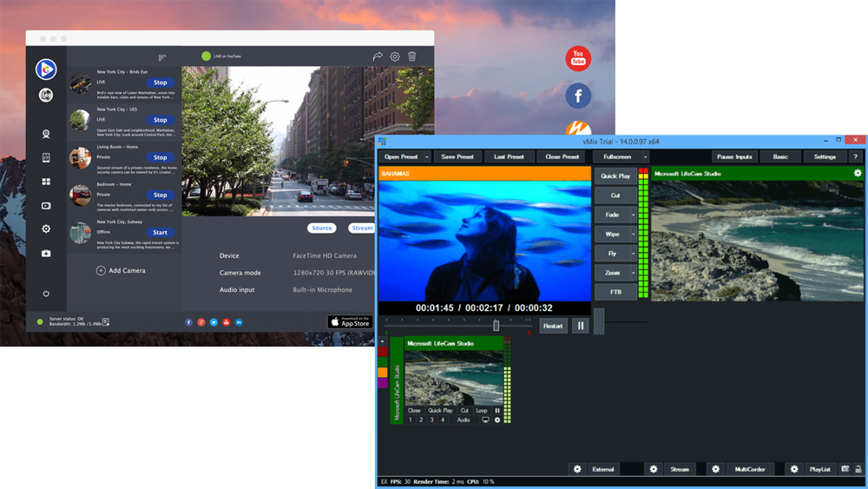Stop the Living Room - Home camera

[161, 157]
